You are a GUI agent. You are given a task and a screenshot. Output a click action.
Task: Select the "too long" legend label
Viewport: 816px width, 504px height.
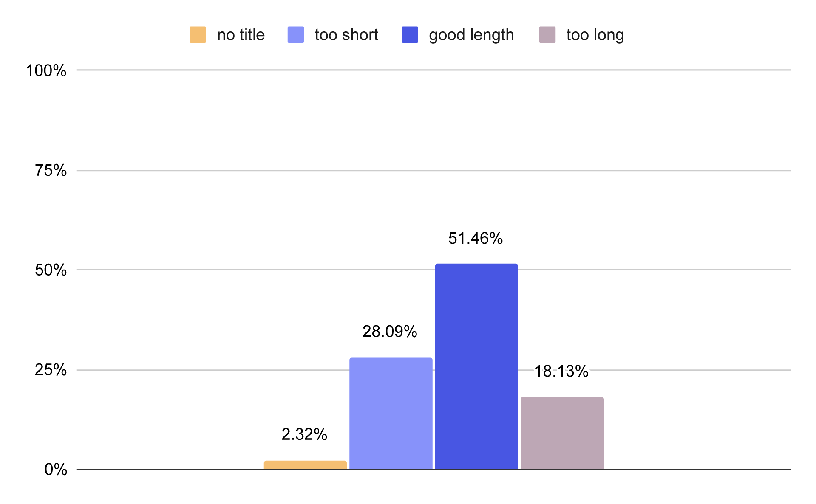click(595, 35)
